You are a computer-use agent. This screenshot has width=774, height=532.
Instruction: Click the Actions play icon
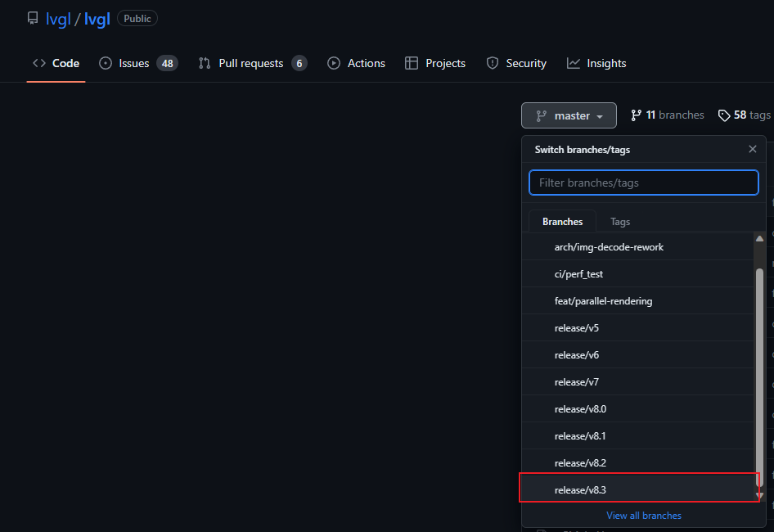[334, 63]
